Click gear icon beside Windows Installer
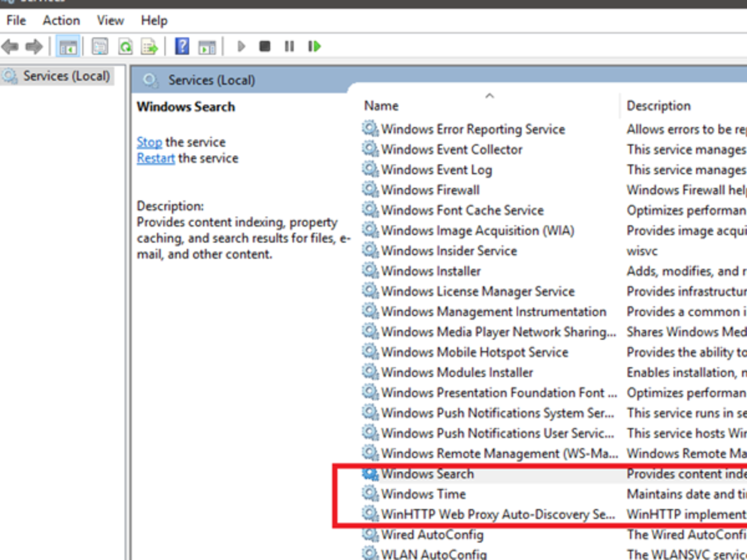Image resolution: width=747 pixels, height=560 pixels. click(370, 271)
